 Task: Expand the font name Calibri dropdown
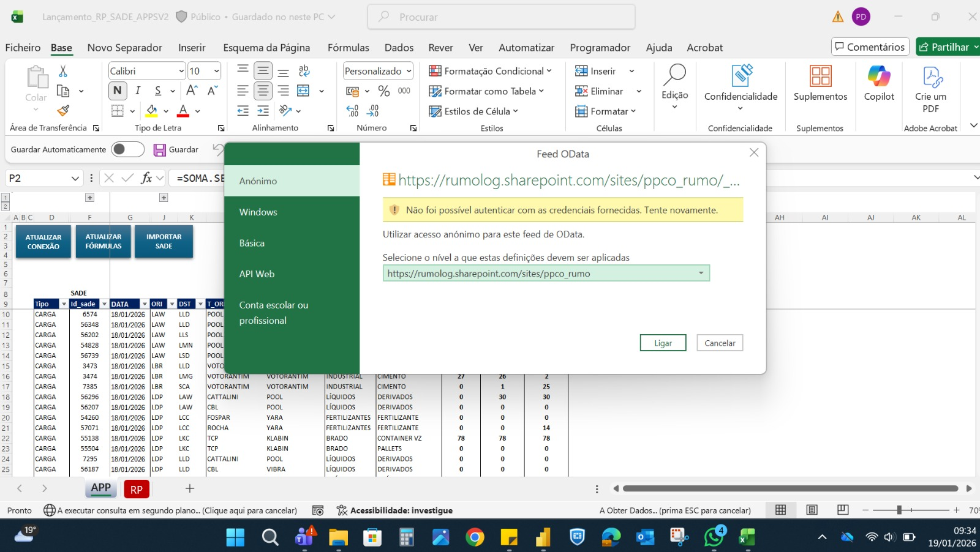coord(181,71)
